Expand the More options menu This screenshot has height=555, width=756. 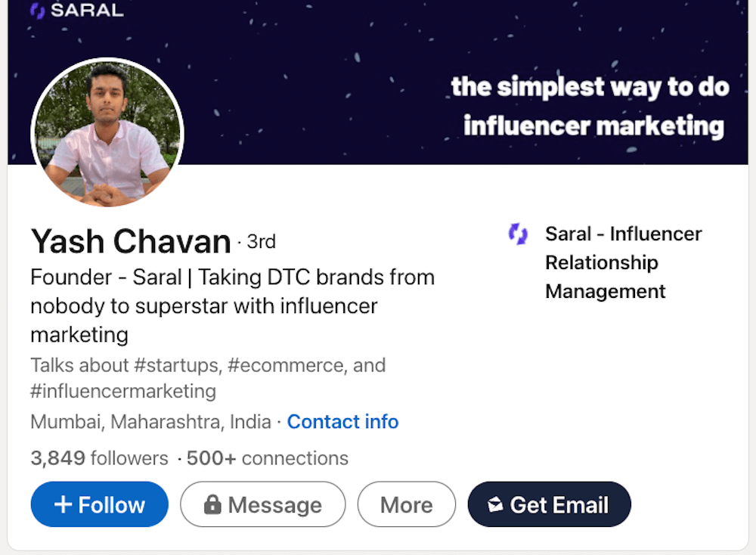[406, 504]
